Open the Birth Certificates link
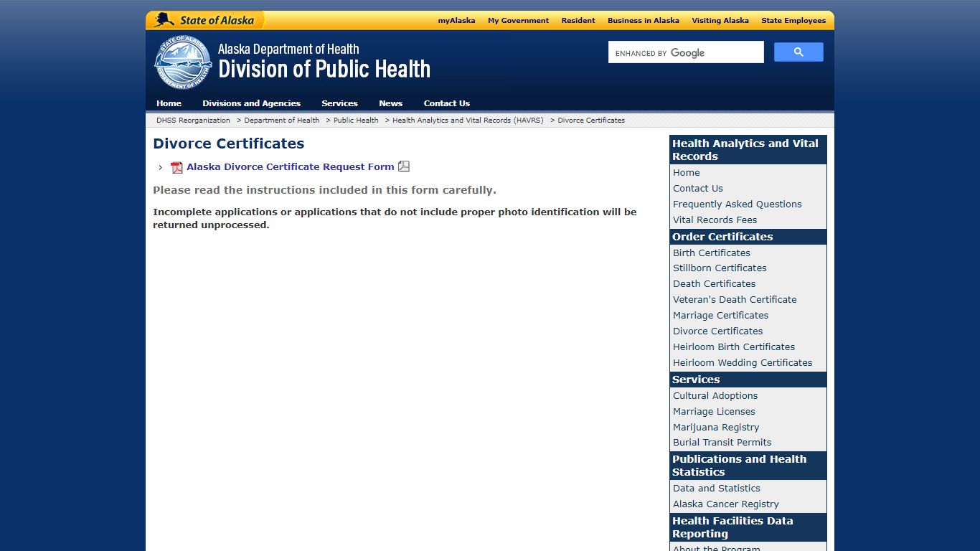 [712, 253]
